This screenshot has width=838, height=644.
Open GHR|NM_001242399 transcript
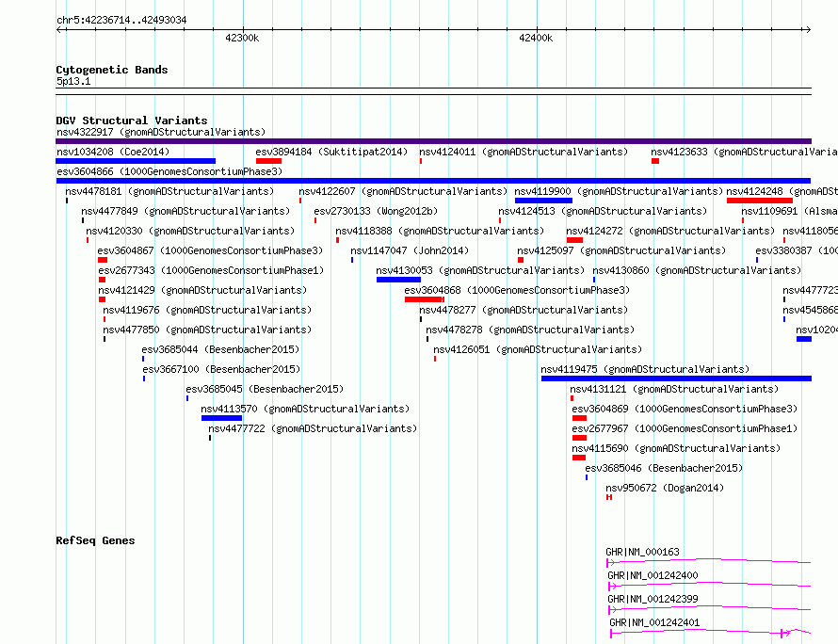(x=653, y=599)
